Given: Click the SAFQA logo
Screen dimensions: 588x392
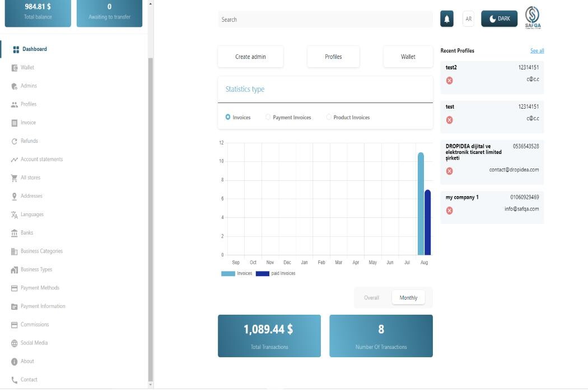Looking at the screenshot, I should click(x=533, y=18).
